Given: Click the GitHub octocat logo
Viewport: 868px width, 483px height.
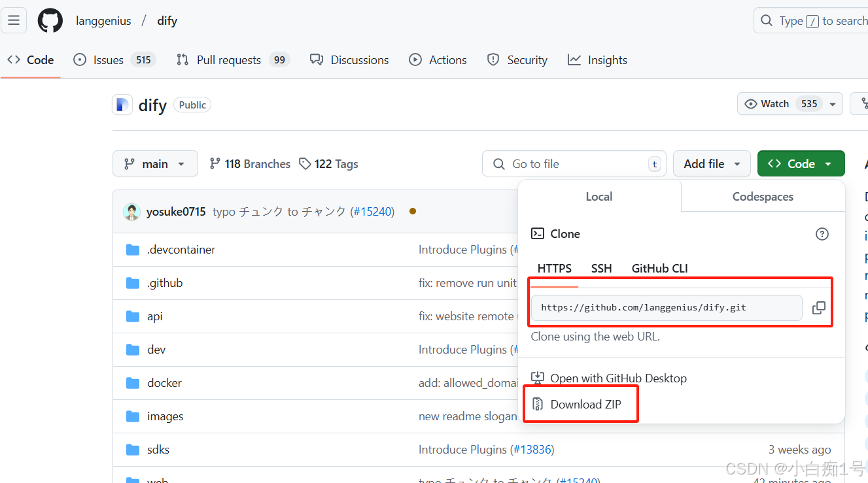Looking at the screenshot, I should pos(50,20).
